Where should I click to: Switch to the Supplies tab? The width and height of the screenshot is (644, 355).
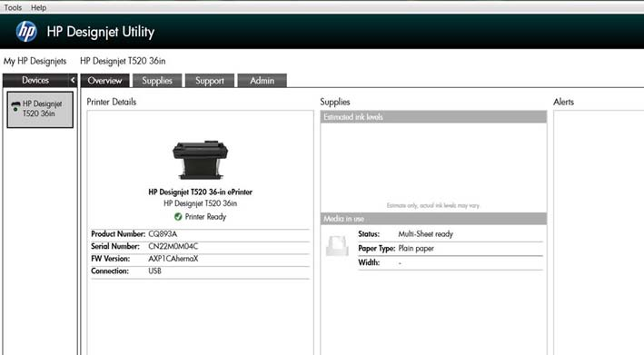coord(157,81)
